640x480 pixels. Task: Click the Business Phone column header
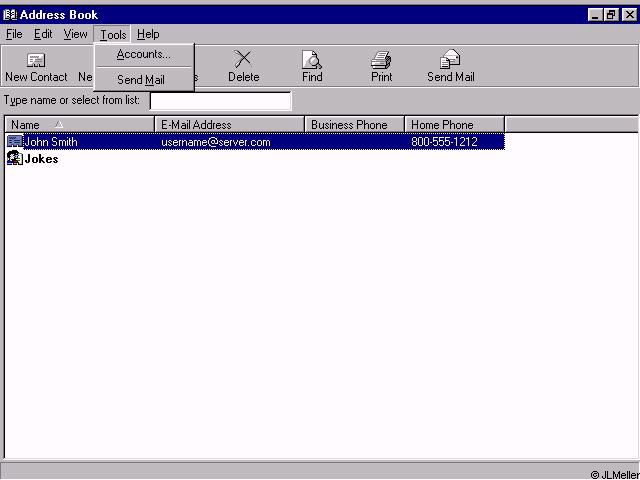354,125
